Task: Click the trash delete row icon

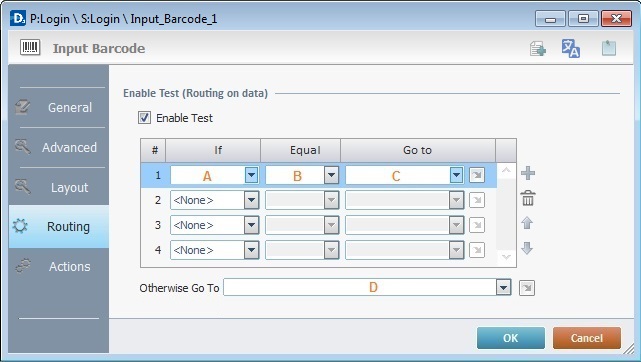Action: (528, 198)
